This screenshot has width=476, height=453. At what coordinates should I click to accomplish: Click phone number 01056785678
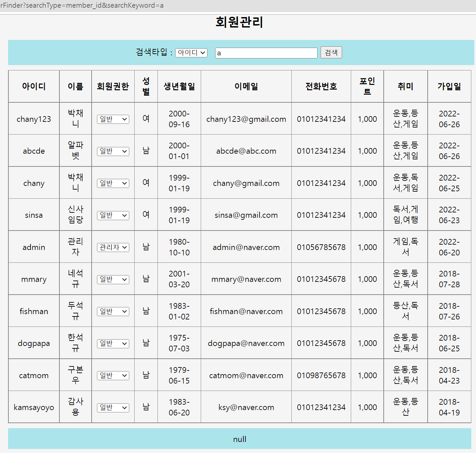point(321,247)
